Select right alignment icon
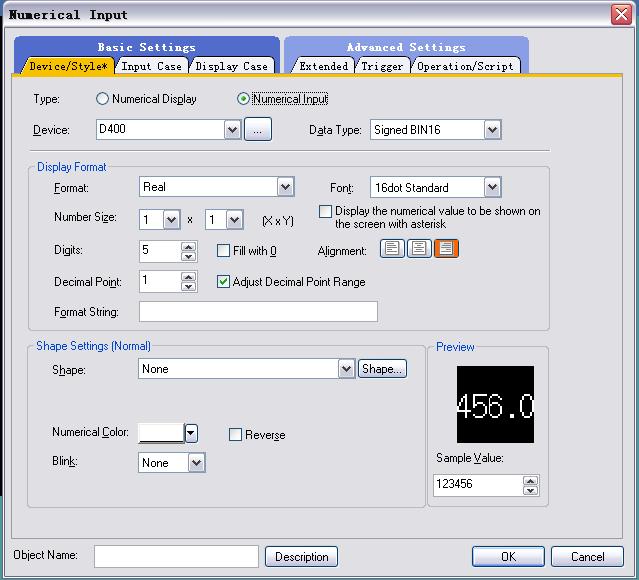Image resolution: width=639 pixels, height=580 pixels. click(x=446, y=250)
